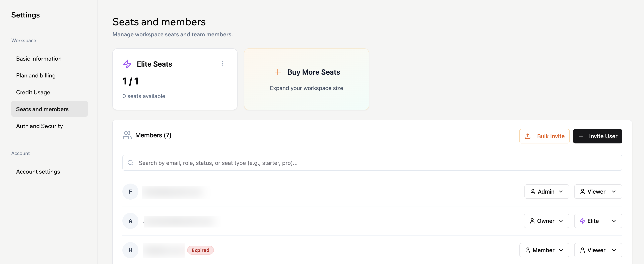The height and width of the screenshot is (264, 644).
Task: Click the plus icon on Invite User button
Action: pos(581,136)
